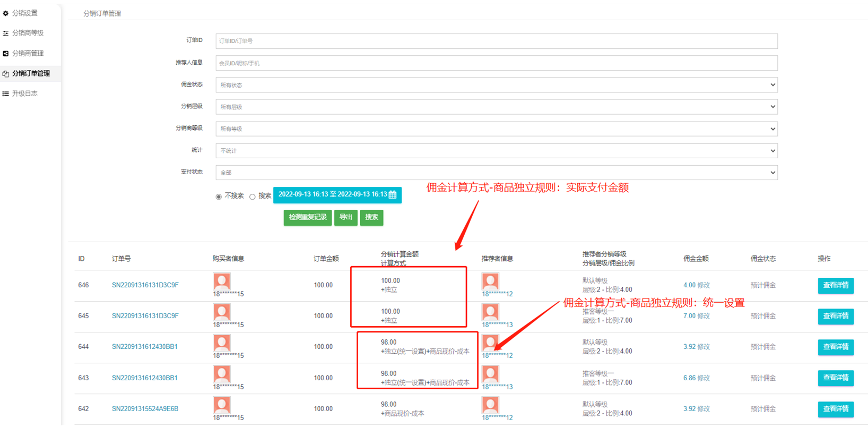
Task: Click buyer avatar in order row 646
Action: [x=222, y=281]
